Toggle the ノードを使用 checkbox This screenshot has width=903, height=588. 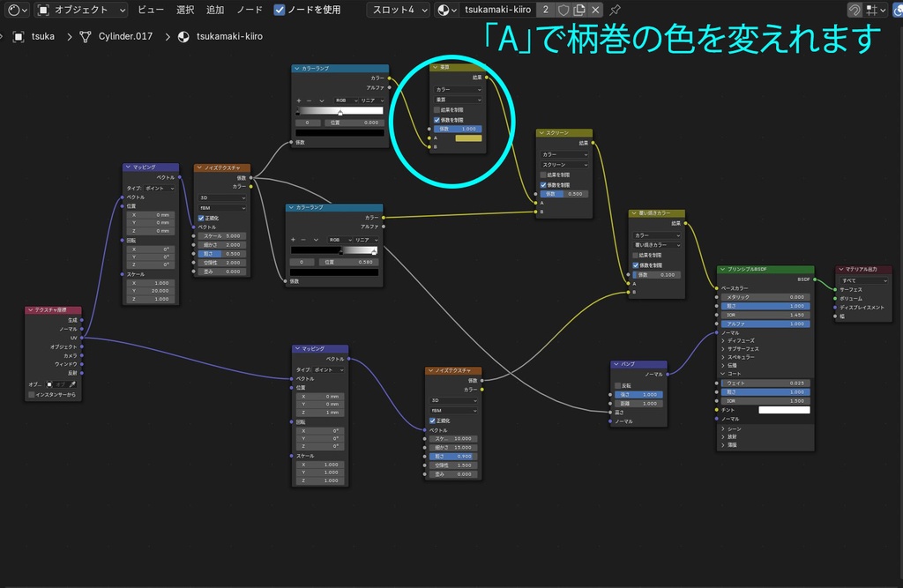tap(280, 10)
